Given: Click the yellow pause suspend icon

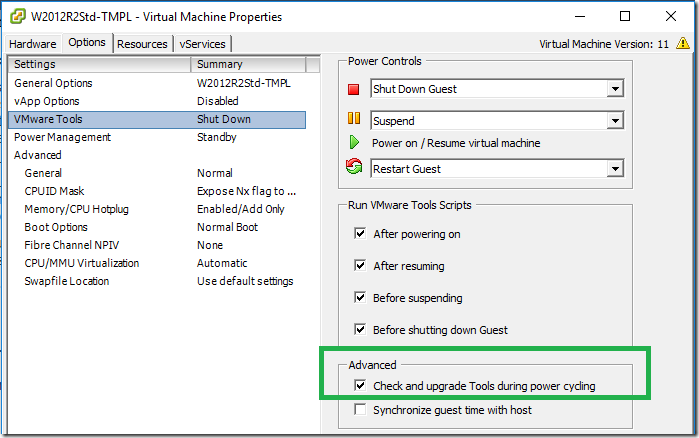Looking at the screenshot, I should pyautogui.click(x=354, y=119).
